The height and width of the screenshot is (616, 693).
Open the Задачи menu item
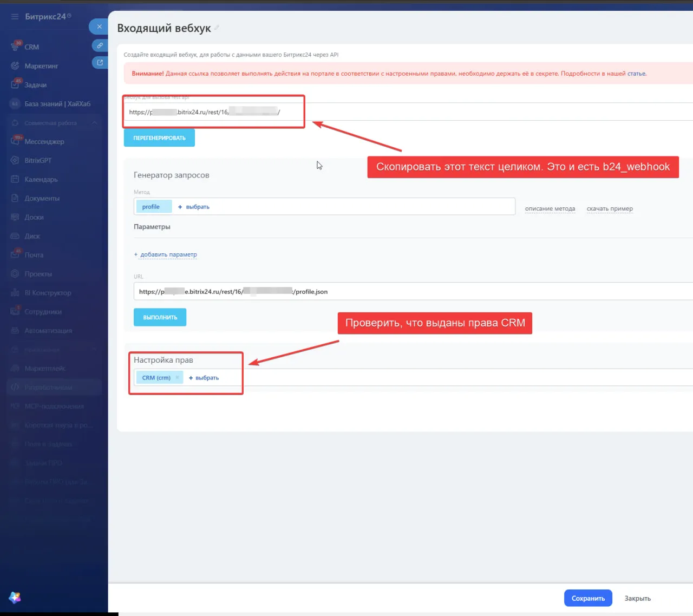[36, 85]
